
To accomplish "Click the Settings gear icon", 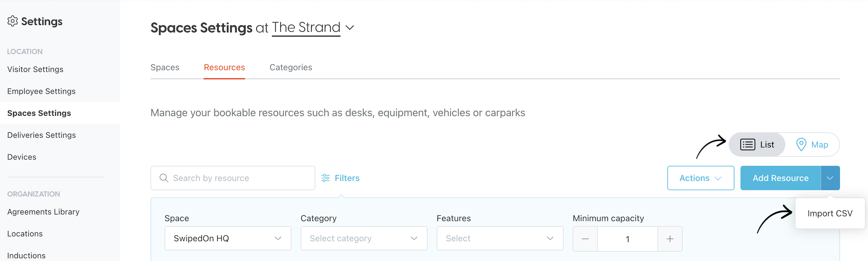I will click(x=13, y=21).
